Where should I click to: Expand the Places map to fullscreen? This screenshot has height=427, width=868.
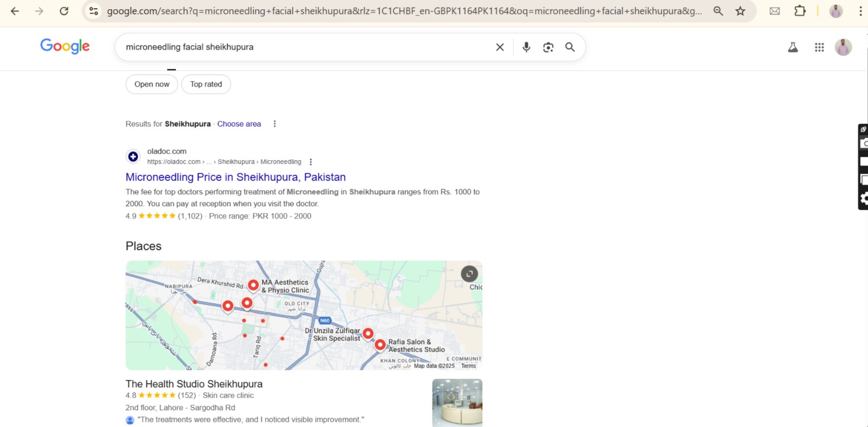(469, 273)
